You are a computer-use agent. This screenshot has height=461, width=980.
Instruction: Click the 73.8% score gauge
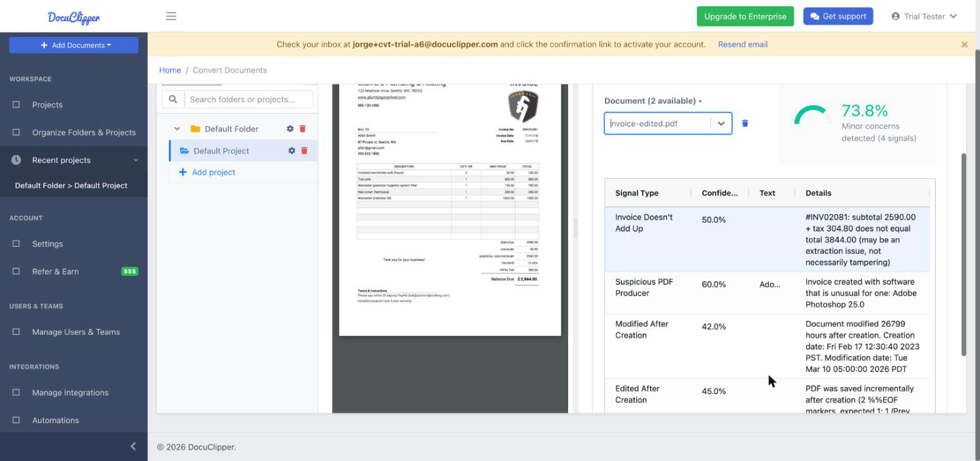(x=812, y=115)
